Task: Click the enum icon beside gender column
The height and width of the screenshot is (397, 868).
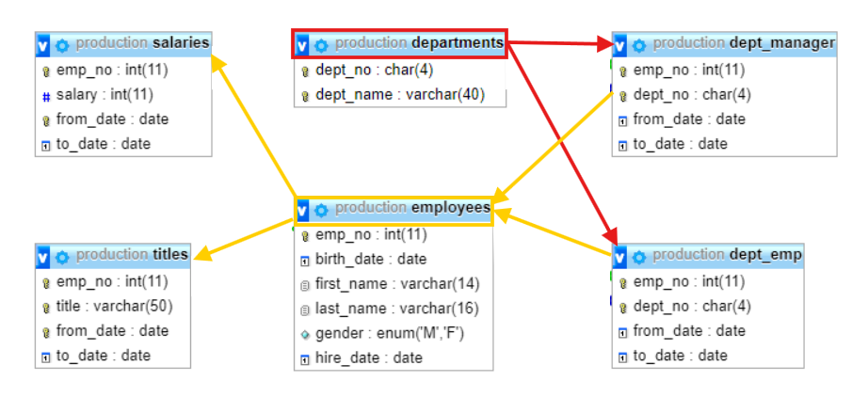Action: coord(305,335)
